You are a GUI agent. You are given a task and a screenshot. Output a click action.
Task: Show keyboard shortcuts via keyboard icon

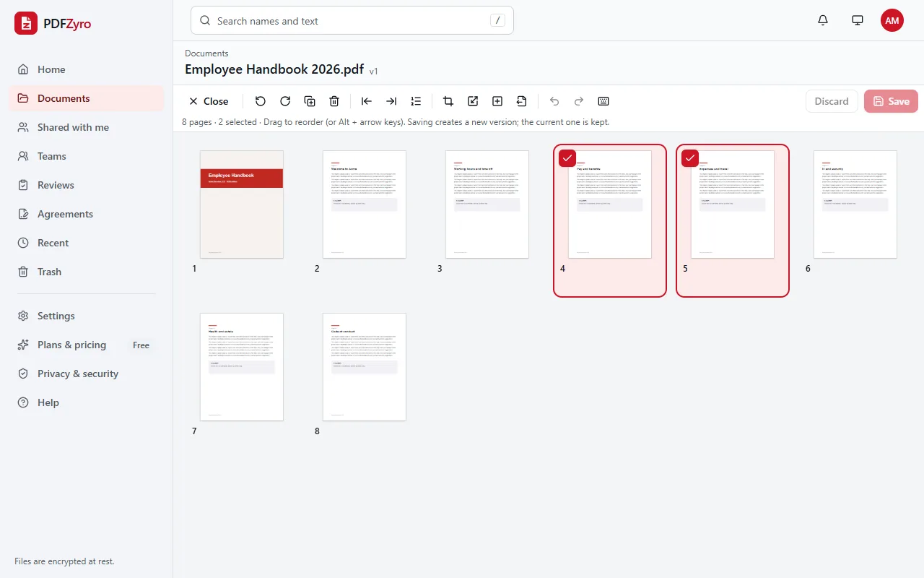tap(603, 101)
